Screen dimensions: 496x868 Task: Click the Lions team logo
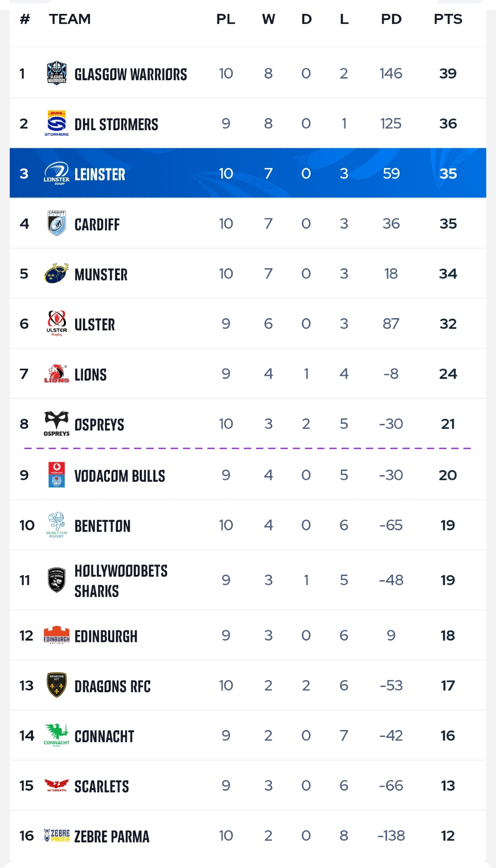(x=56, y=374)
